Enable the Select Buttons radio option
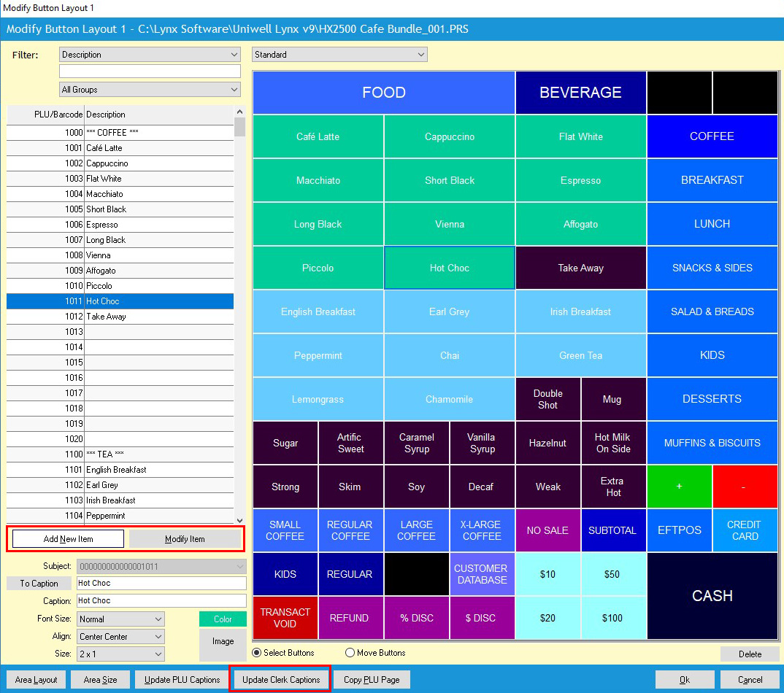 pos(257,653)
